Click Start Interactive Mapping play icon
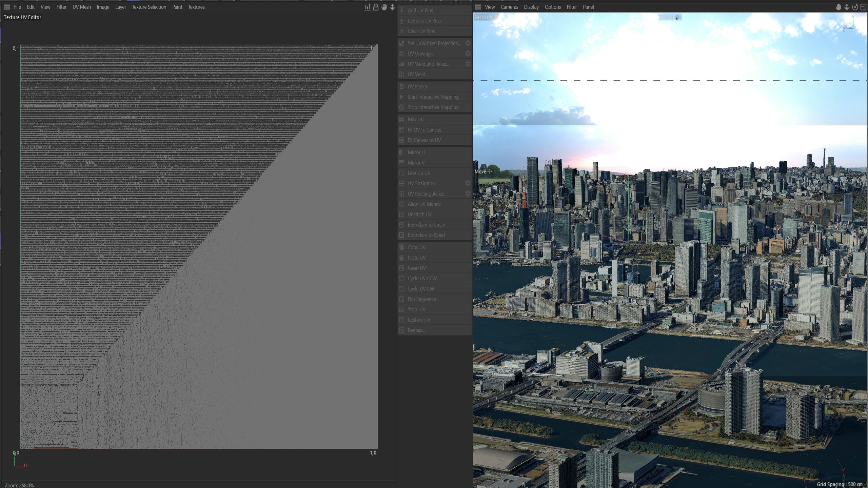The width and height of the screenshot is (868, 488). pos(402,97)
